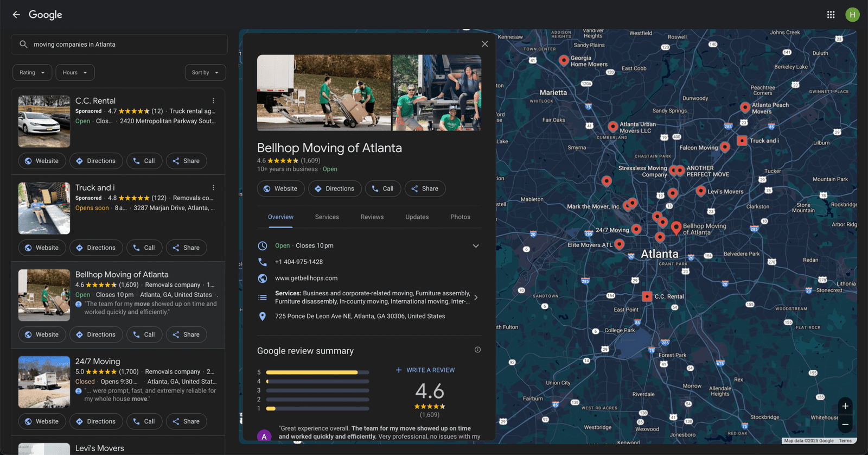This screenshot has width=868, height=455.
Task: Go back using the arrow beside Google logo
Action: (16, 15)
